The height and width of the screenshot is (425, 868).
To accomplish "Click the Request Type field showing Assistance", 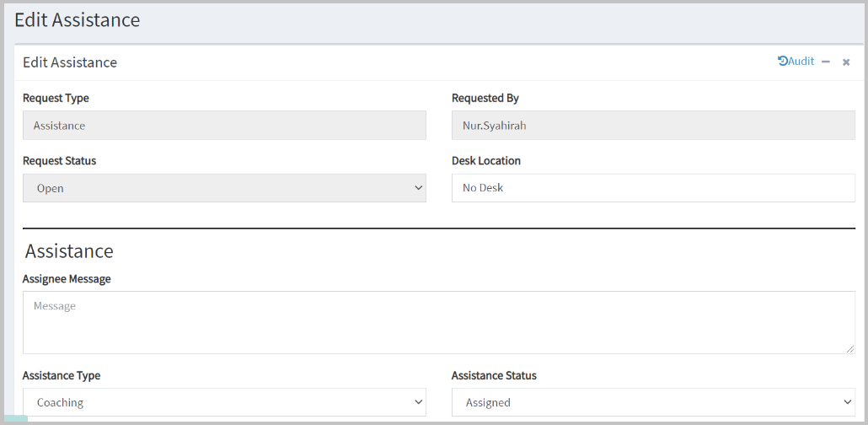I will coord(224,126).
